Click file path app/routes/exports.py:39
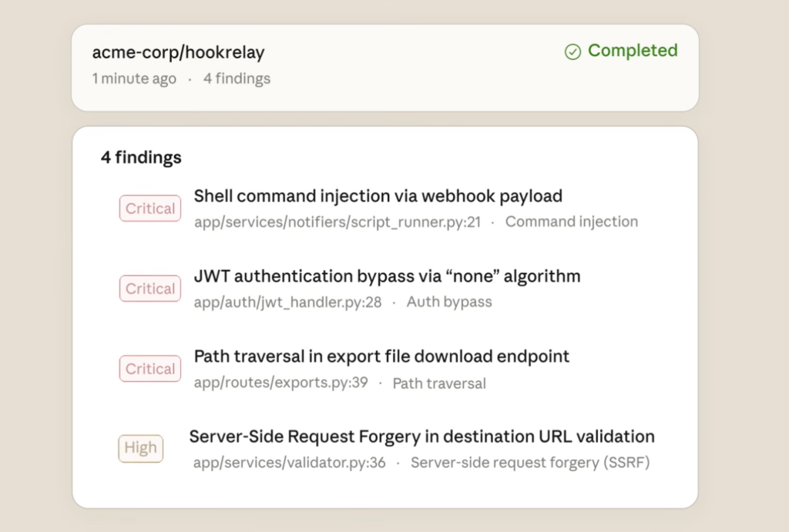The image size is (789, 532). (280, 383)
